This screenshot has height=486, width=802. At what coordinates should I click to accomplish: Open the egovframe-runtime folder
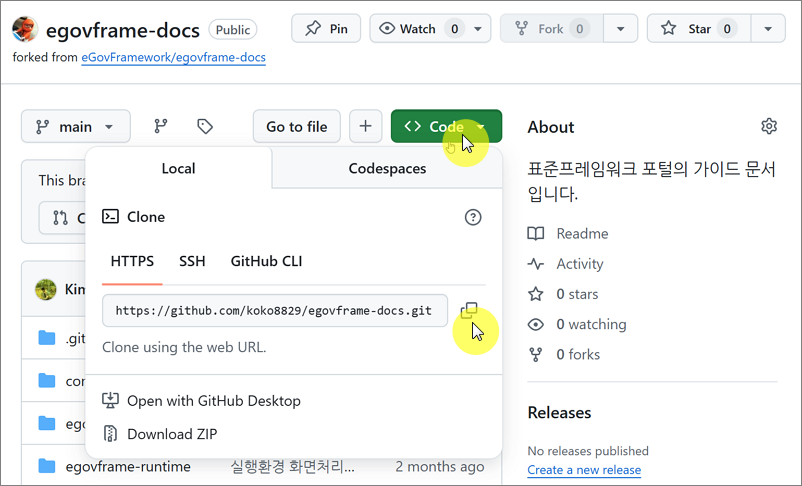tap(128, 467)
